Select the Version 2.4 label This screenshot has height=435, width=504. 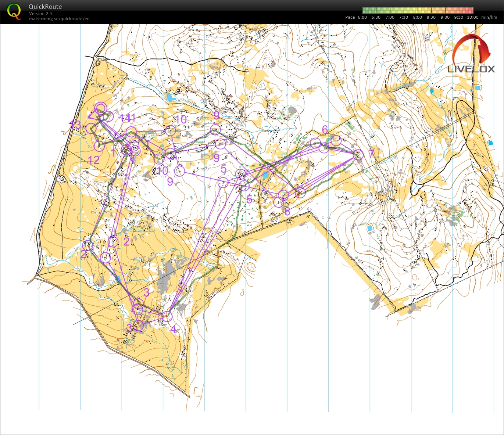tap(40, 14)
